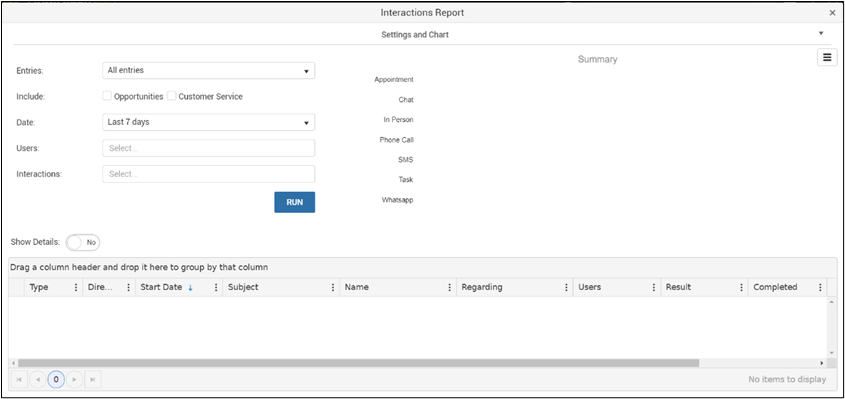845x399 pixels.
Task: Sort by the Subject column header
Action: click(x=243, y=287)
